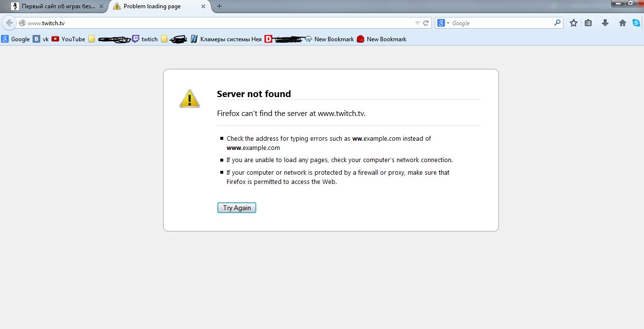Bookmark this page with the star icon
644x329 pixels.
point(574,23)
